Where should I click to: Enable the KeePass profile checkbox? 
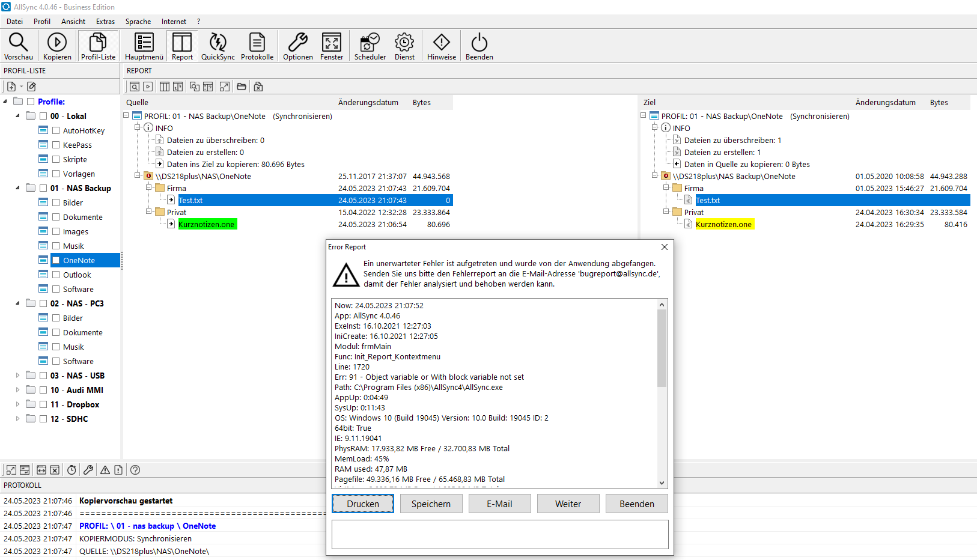click(56, 145)
